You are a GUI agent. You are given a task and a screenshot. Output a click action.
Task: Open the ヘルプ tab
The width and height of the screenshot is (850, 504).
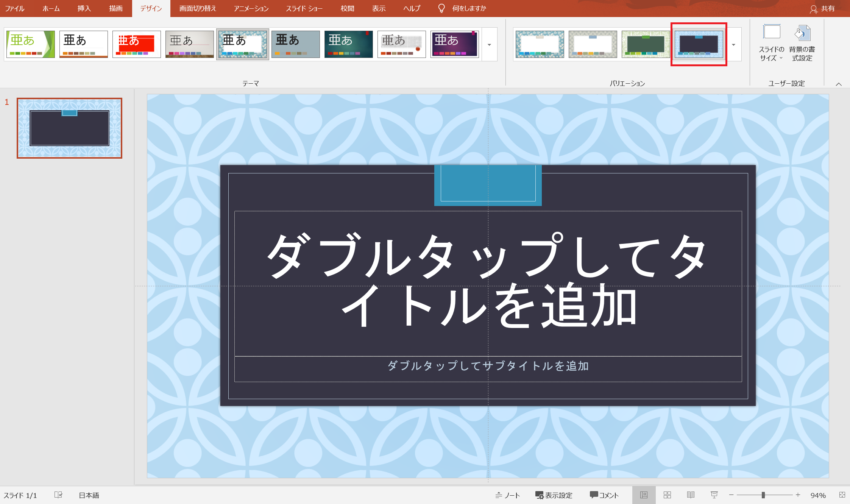tap(412, 8)
